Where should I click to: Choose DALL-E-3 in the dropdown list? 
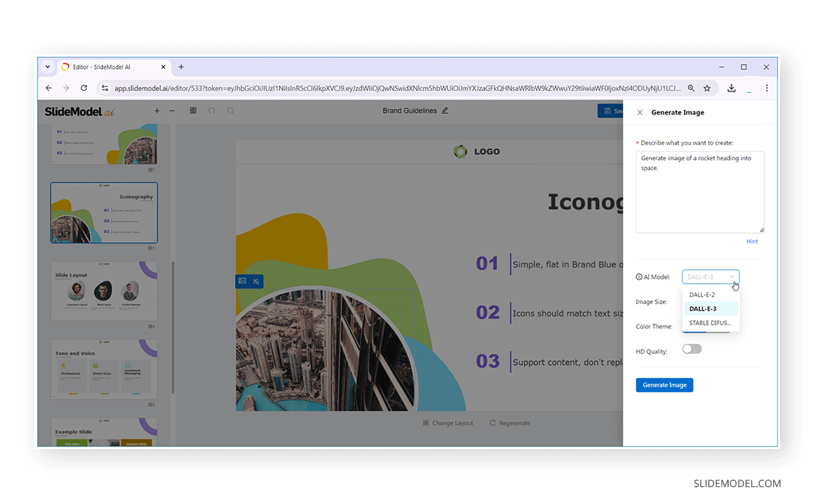pyautogui.click(x=703, y=309)
